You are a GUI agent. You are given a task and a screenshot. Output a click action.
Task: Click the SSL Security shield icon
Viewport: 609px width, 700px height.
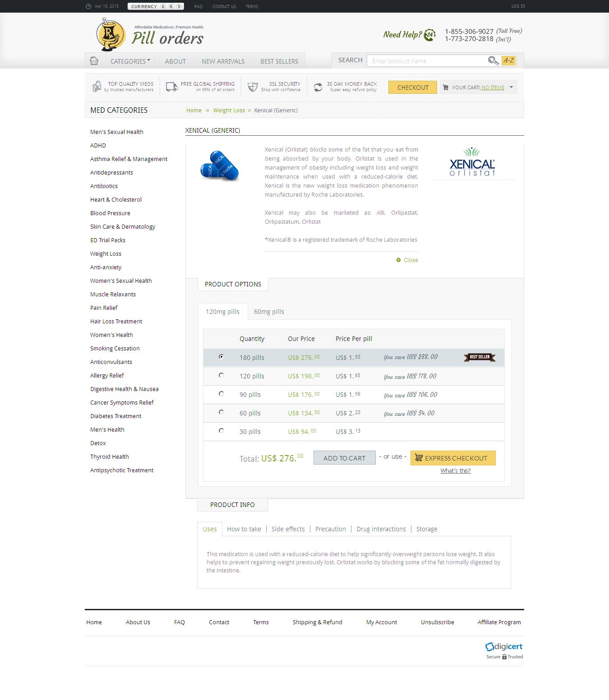tap(253, 87)
